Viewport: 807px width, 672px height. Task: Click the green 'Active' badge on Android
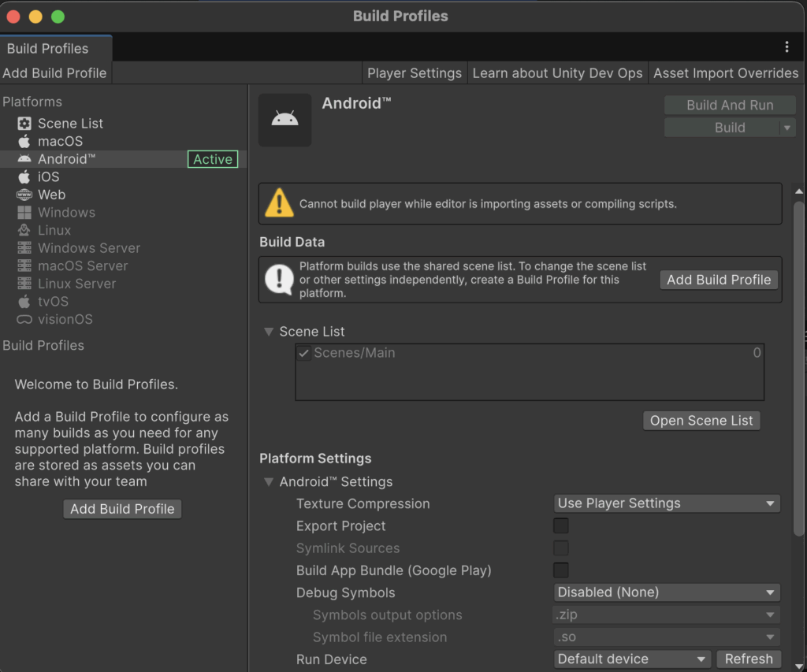pyautogui.click(x=213, y=159)
